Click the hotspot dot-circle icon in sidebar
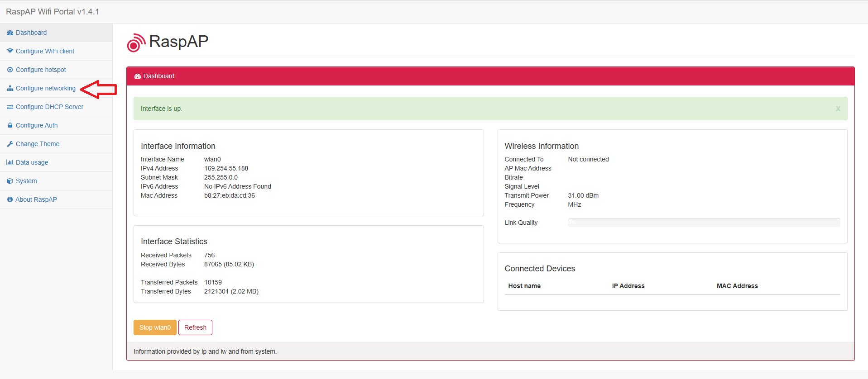Viewport: 868px width, 379px height. coord(10,70)
